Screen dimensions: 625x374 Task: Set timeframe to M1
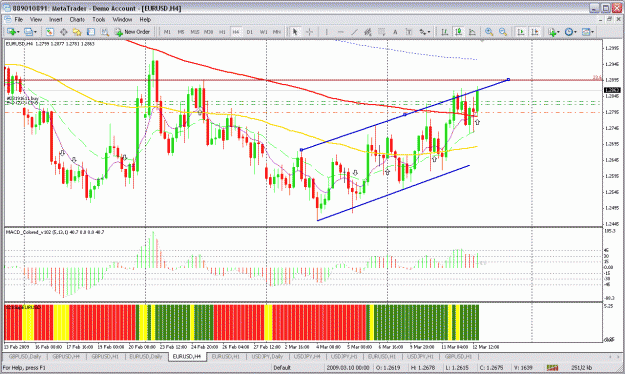click(x=167, y=32)
